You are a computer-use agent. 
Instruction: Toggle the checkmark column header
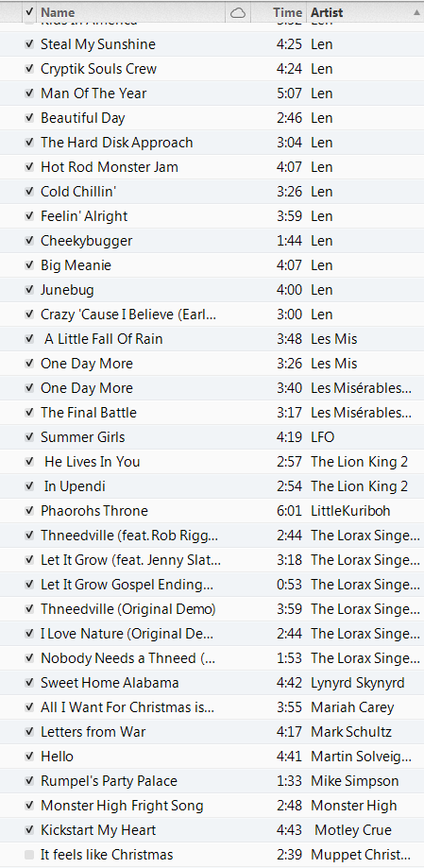(x=29, y=11)
